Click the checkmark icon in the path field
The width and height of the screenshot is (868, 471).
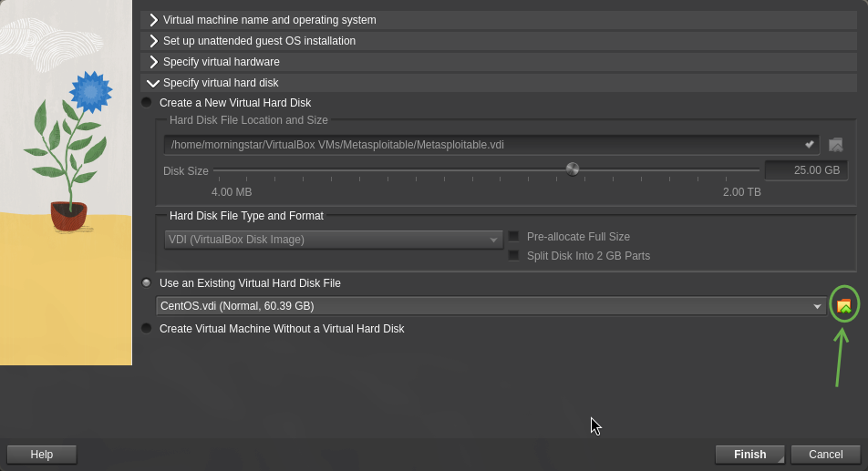pos(810,144)
